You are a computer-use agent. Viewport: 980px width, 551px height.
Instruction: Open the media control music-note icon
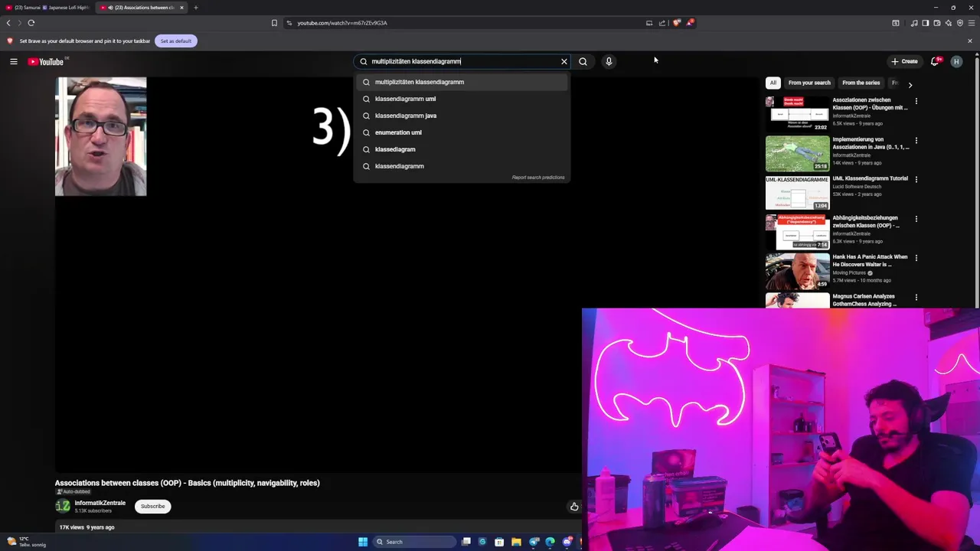pos(914,23)
